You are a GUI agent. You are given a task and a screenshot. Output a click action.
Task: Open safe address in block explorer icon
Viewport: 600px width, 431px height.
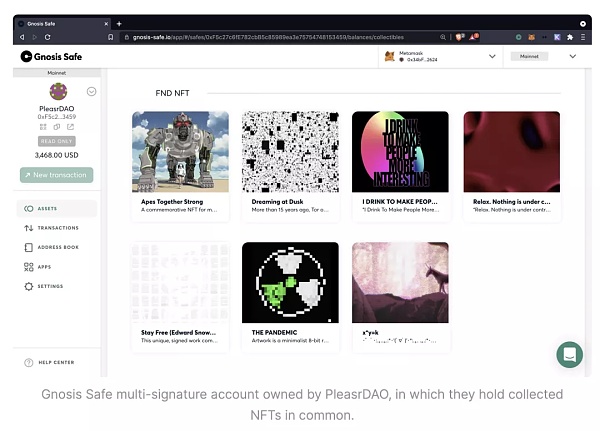click(70, 127)
